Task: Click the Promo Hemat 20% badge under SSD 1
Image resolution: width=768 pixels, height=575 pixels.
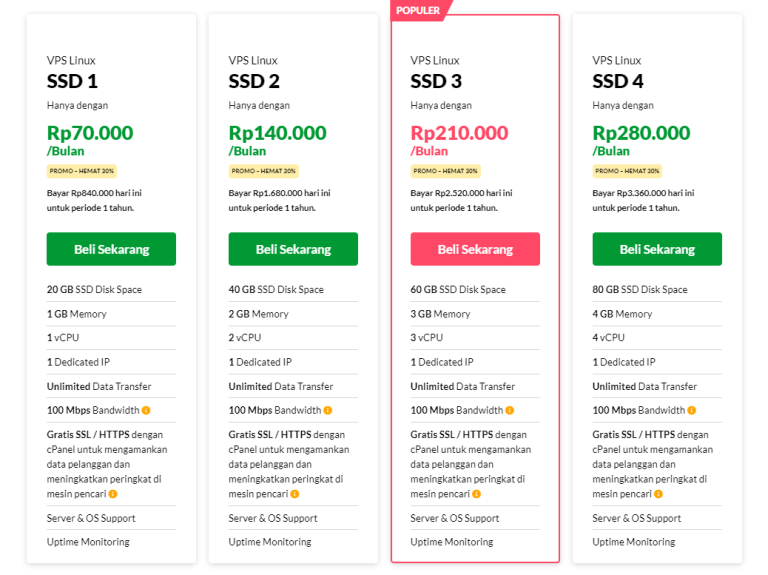Action: click(81, 171)
